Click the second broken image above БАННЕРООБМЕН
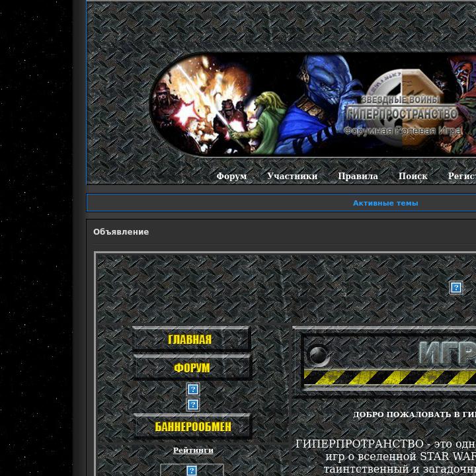Viewport: 476px width, 476px height. pyautogui.click(x=193, y=405)
